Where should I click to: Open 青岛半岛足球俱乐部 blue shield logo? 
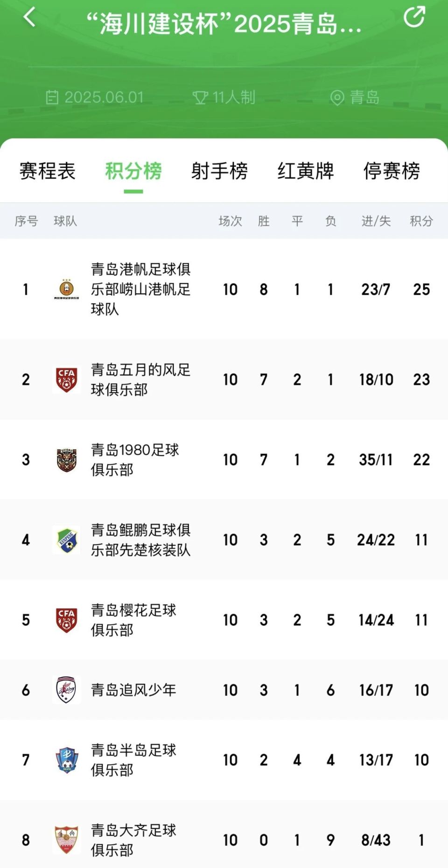(66, 760)
